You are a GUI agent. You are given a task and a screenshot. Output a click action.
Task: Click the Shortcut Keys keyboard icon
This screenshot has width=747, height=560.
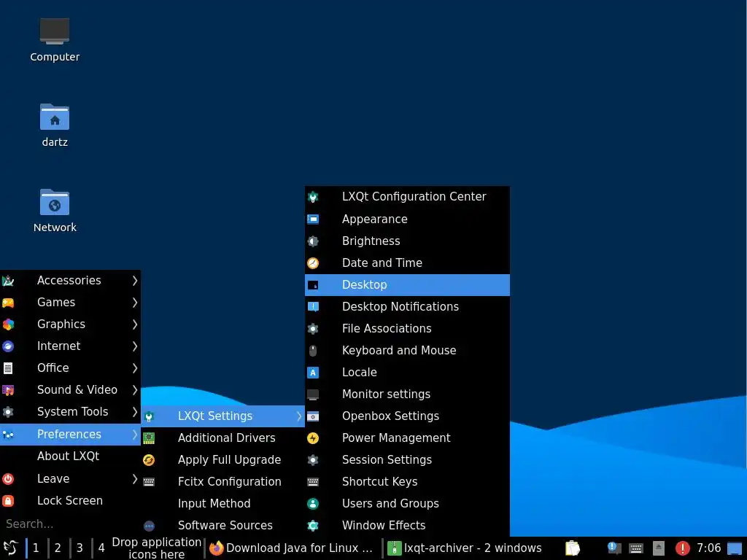[313, 482]
